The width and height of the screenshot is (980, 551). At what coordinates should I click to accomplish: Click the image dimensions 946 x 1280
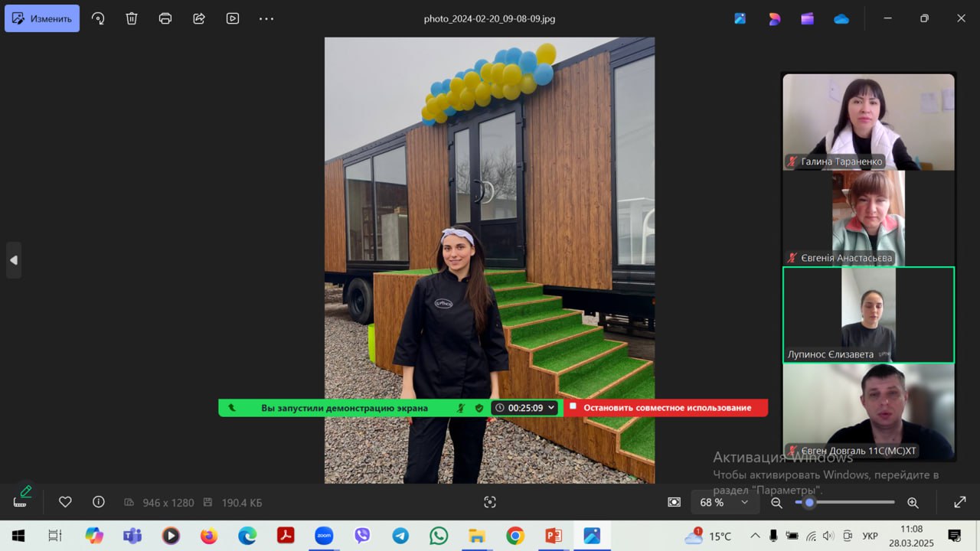click(168, 503)
